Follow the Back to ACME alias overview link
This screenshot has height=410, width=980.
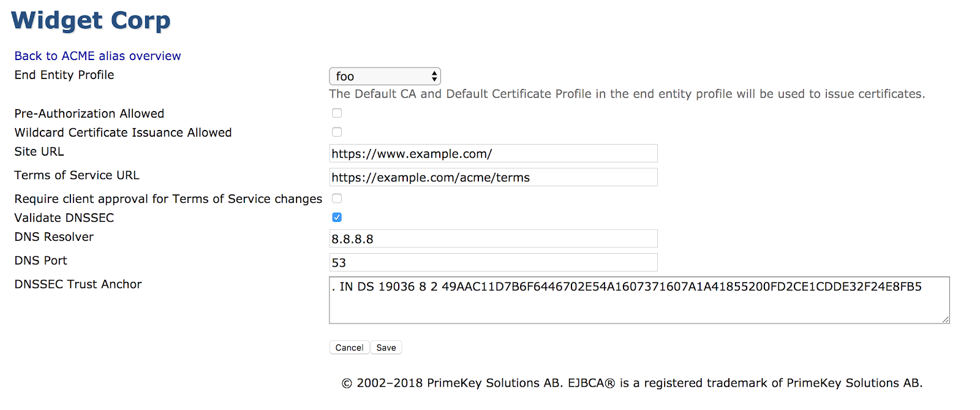point(97,55)
